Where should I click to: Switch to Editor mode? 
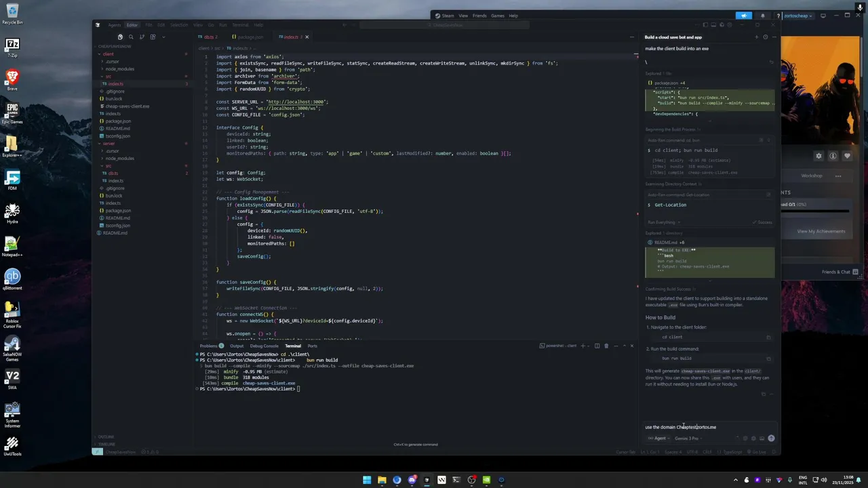[132, 25]
